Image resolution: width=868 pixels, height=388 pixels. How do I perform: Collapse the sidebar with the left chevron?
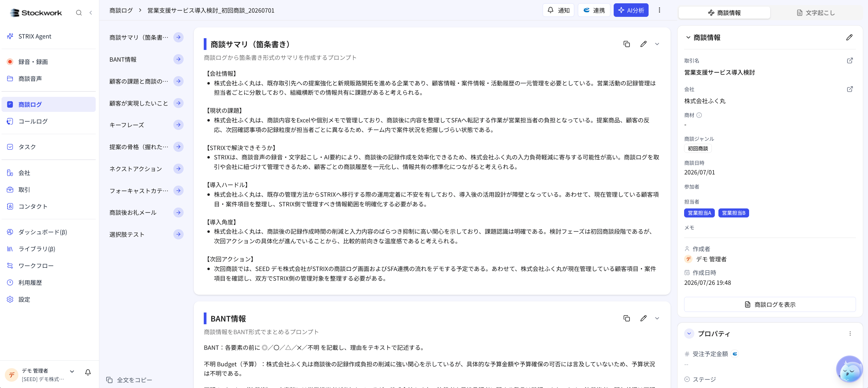pyautogui.click(x=91, y=13)
